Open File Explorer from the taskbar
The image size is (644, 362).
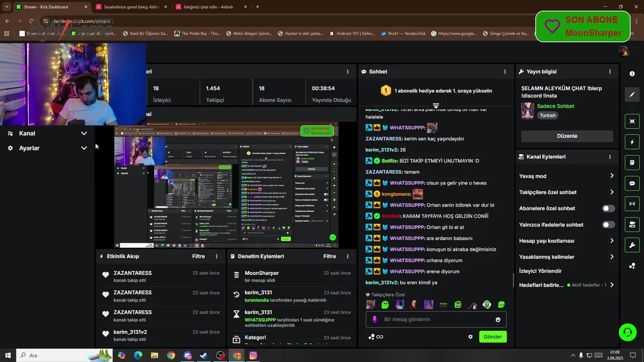pyautogui.click(x=154, y=355)
